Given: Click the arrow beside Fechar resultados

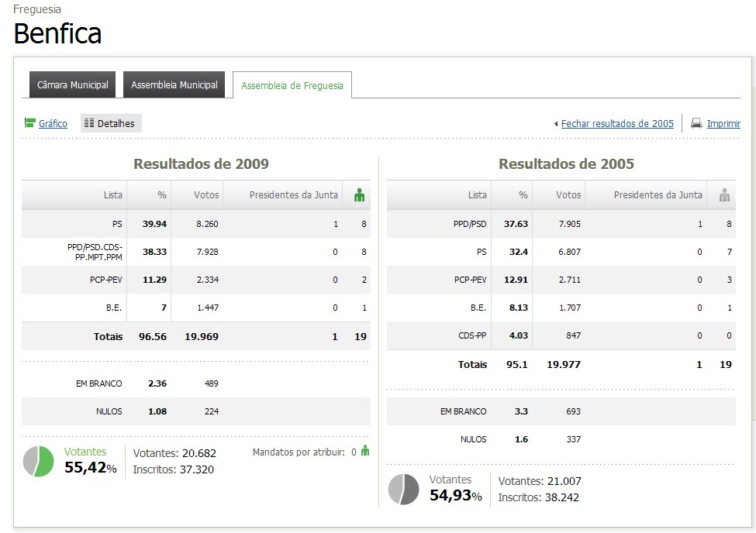Looking at the screenshot, I should pyautogui.click(x=556, y=124).
